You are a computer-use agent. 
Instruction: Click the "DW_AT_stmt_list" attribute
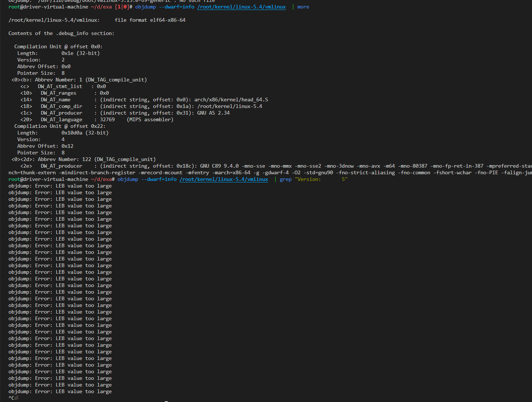60,86
